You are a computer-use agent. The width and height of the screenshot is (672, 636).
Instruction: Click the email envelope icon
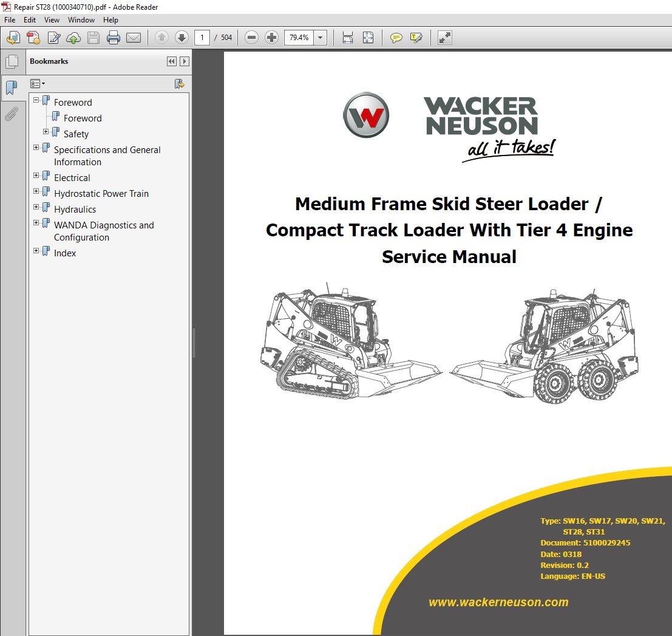[134, 38]
